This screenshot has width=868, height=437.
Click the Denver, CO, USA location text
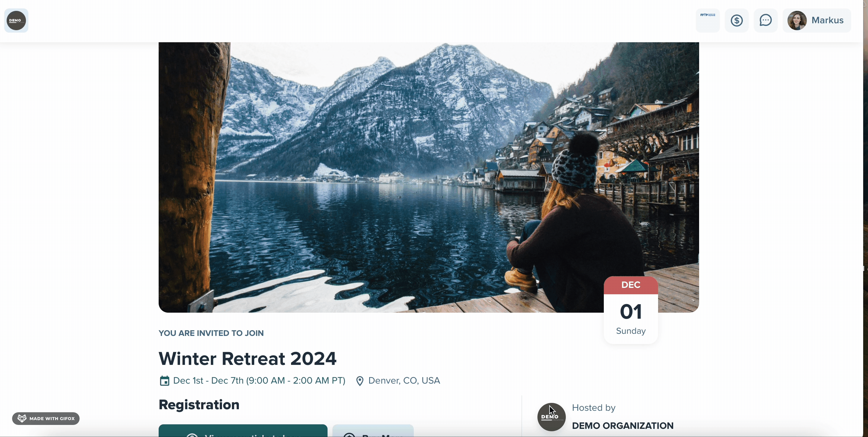click(x=404, y=381)
